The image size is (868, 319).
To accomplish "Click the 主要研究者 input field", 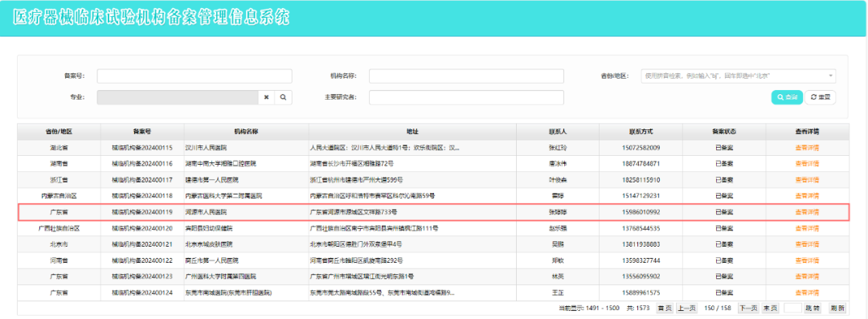I will tap(466, 97).
